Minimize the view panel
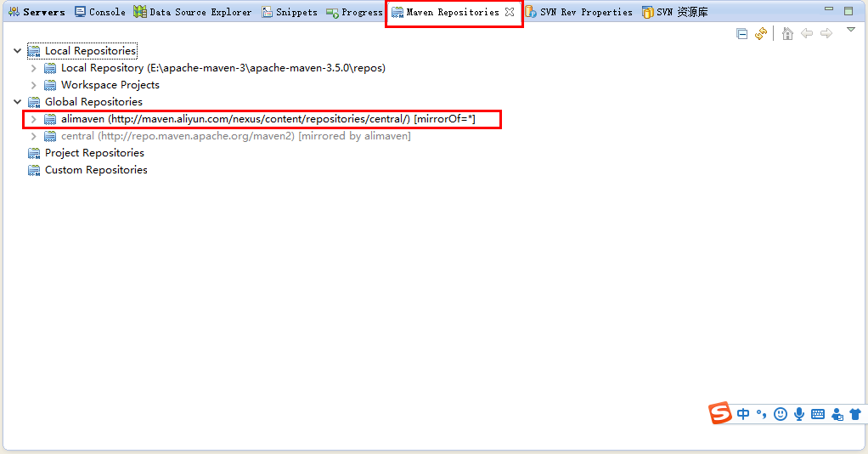The width and height of the screenshot is (868, 454). (829, 9)
